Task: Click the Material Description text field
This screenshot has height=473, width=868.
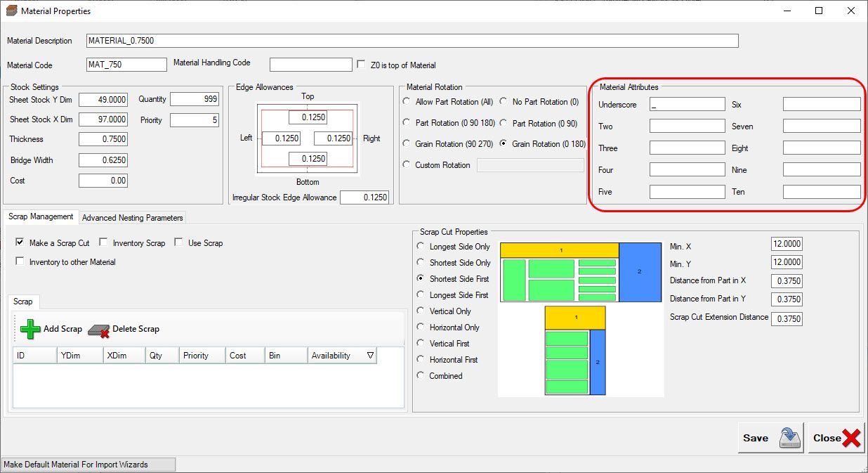Action: pyautogui.click(x=412, y=41)
